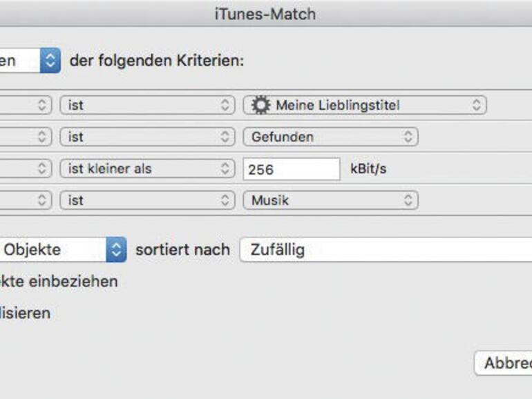Open the field selector in the Musik row
The height and width of the screenshot is (399, 532).
(25, 201)
